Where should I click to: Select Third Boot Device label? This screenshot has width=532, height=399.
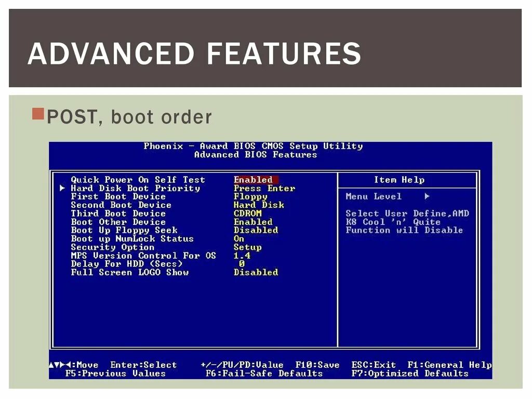(118, 214)
